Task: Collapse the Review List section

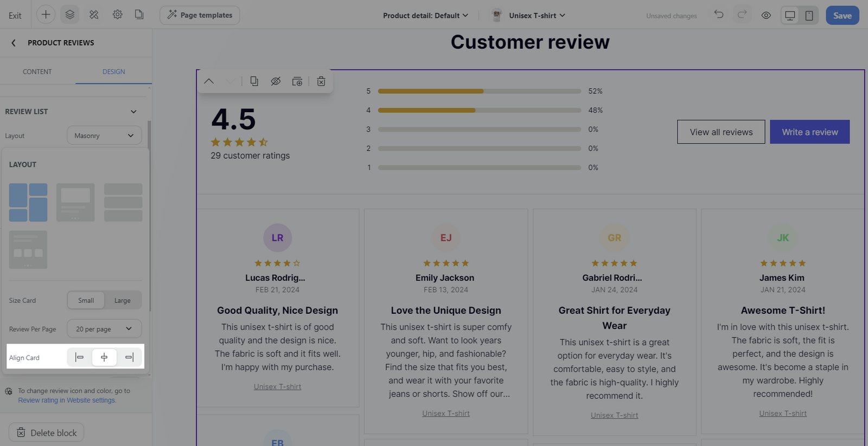Action: point(133,112)
